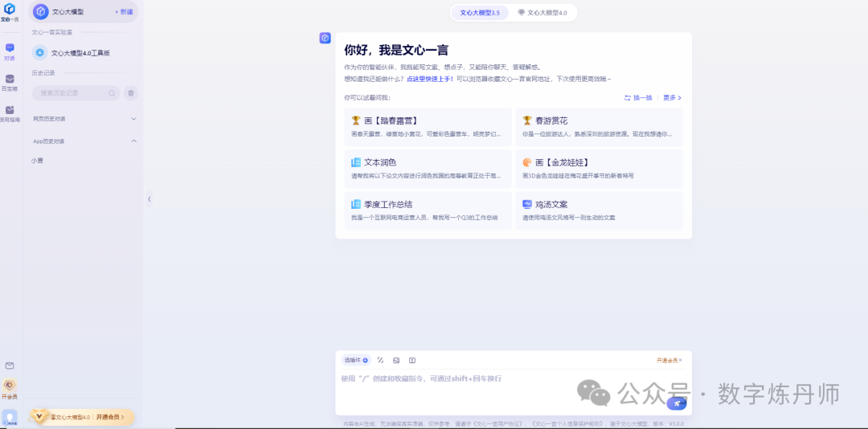Collapse the sidebar with the left arrow handle
This screenshot has width=868, height=429.
149,198
